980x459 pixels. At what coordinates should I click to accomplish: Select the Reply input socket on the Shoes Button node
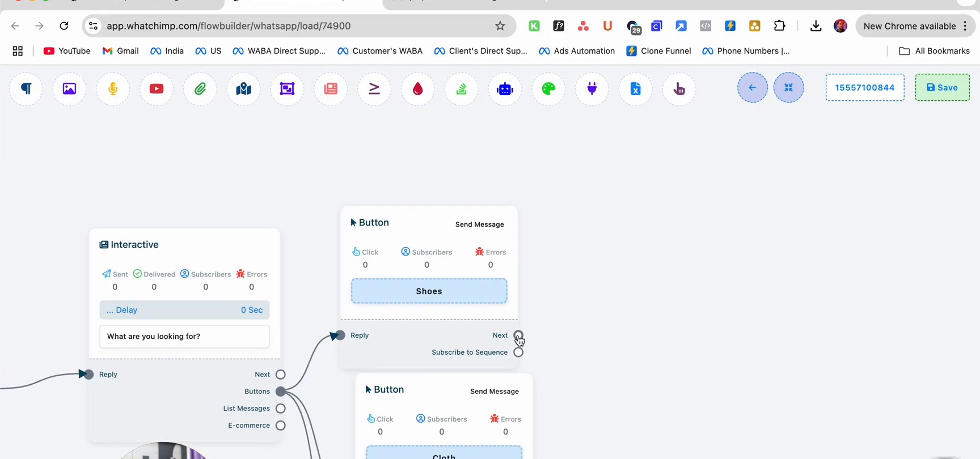pyautogui.click(x=340, y=335)
